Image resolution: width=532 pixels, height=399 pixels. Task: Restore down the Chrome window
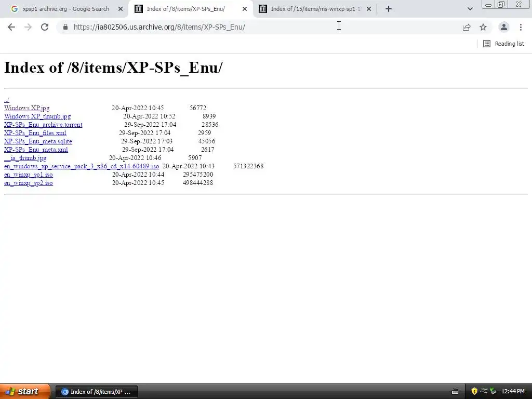(501, 4)
